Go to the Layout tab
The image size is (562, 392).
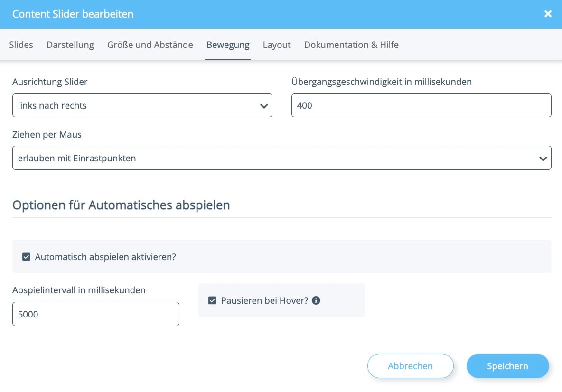pos(277,45)
